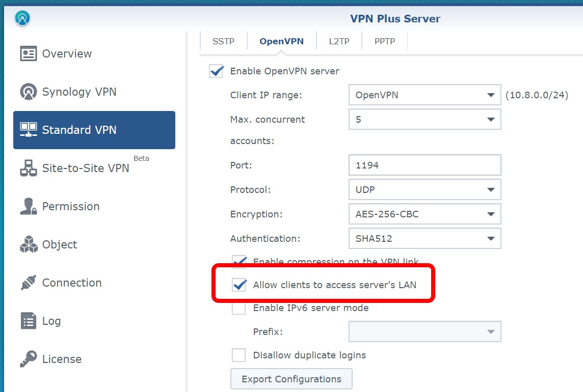Click the Port label
This screenshot has height=392, width=583.
(x=241, y=165)
